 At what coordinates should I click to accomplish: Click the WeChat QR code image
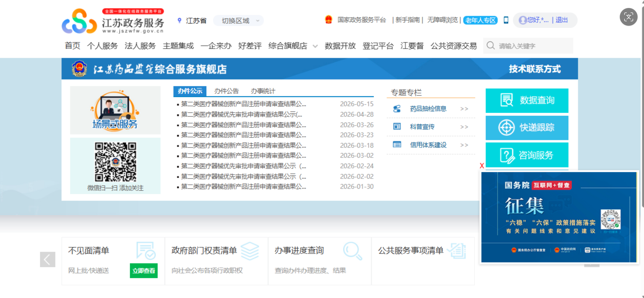pos(115,162)
